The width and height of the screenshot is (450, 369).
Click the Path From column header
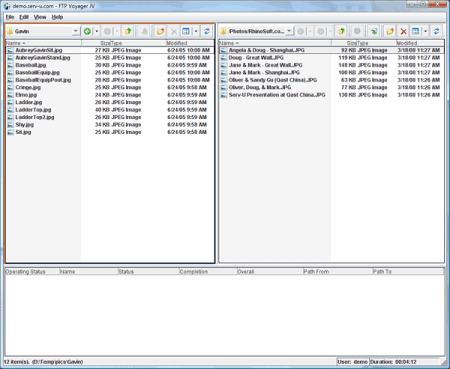(338, 272)
